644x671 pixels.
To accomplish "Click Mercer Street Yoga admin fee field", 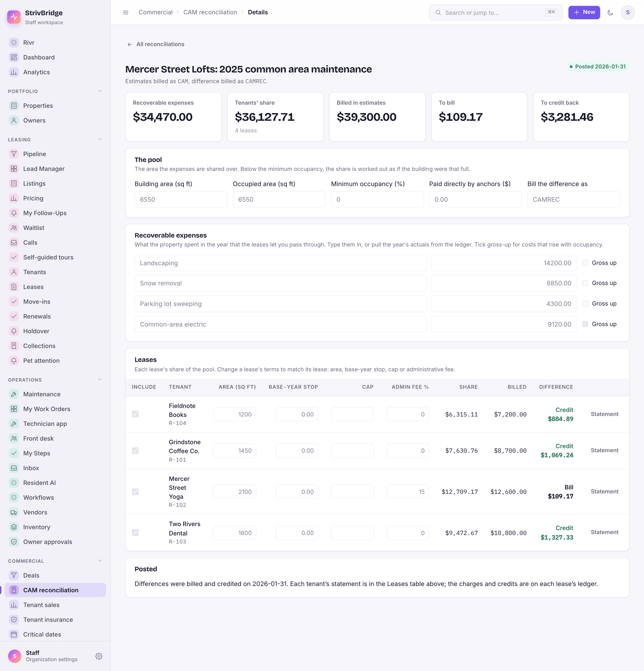I will (x=408, y=492).
